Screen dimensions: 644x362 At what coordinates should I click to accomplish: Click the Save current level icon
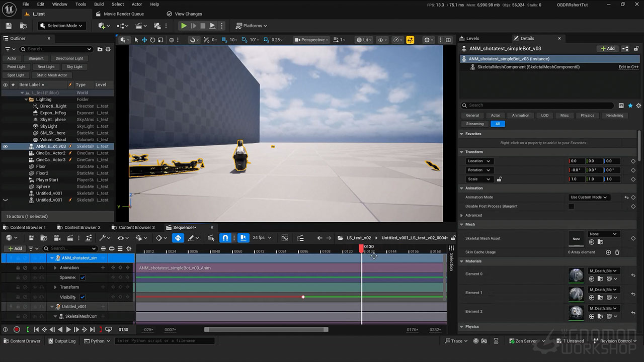[9, 26]
